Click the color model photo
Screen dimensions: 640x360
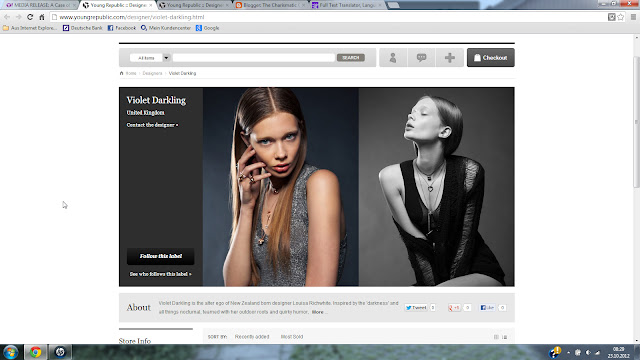coord(281,187)
